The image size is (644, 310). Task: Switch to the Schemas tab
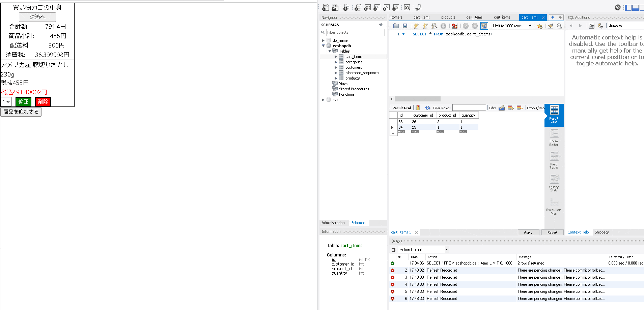(x=358, y=223)
